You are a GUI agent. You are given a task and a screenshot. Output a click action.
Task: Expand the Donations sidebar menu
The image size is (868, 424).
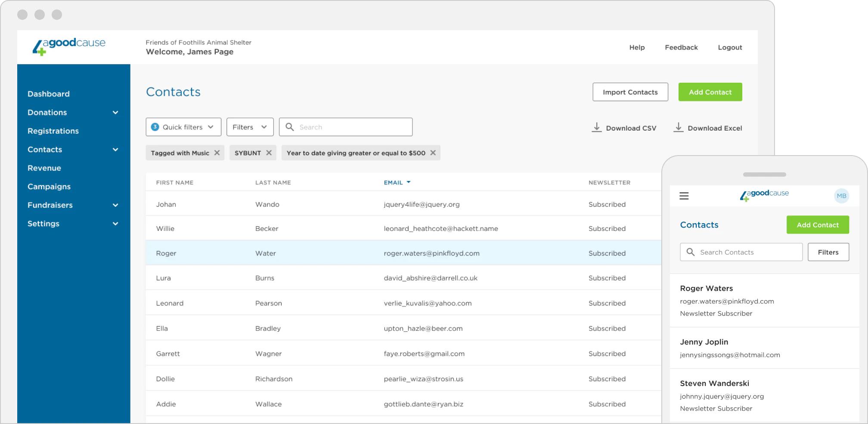pyautogui.click(x=115, y=112)
